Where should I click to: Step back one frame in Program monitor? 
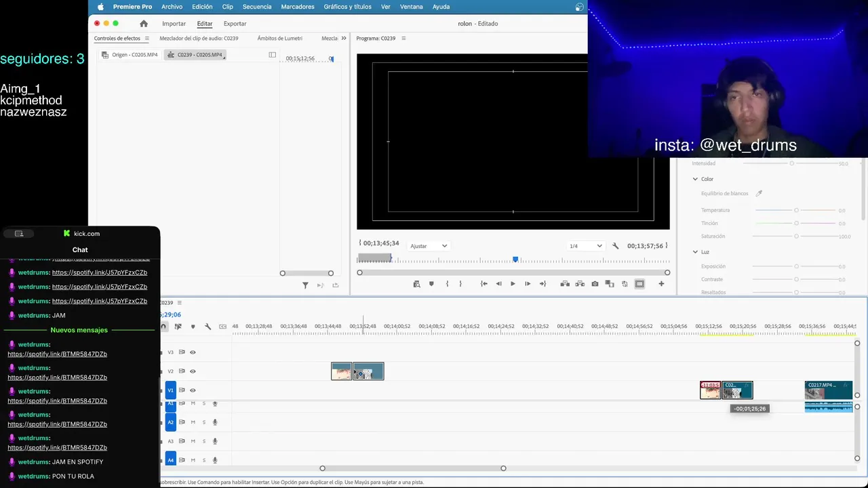pyautogui.click(x=499, y=284)
